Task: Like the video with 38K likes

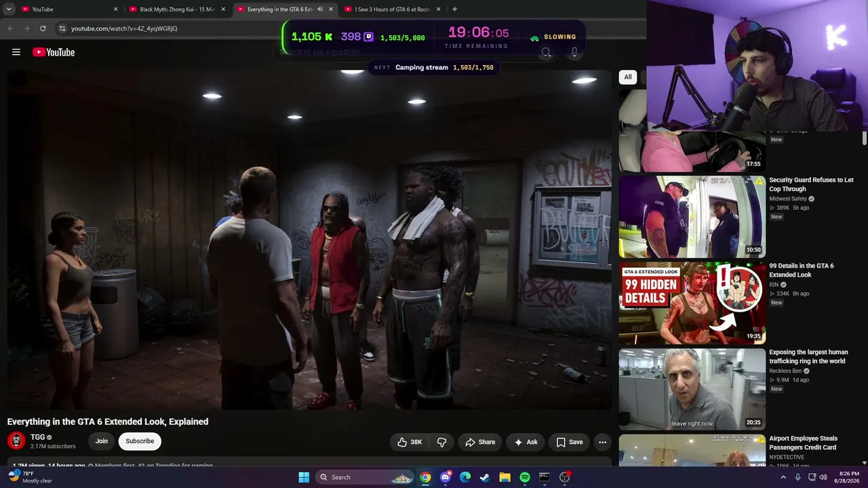Action: click(410, 442)
